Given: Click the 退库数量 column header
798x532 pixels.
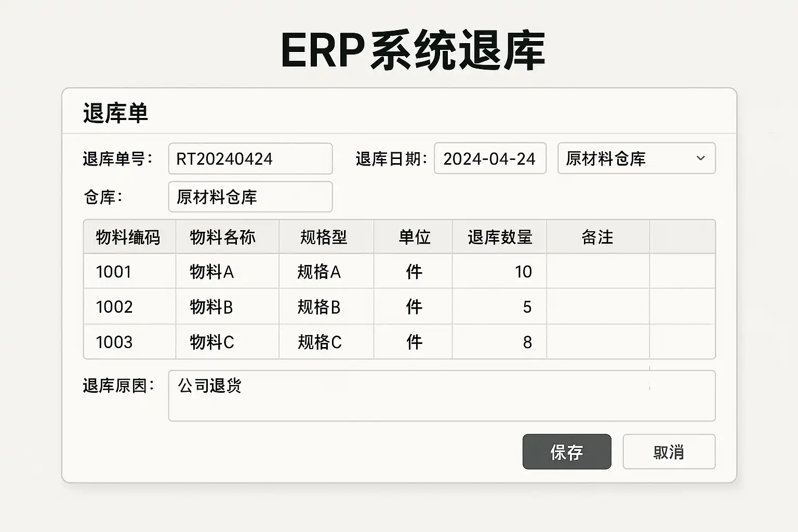Looking at the screenshot, I should pos(499,237).
